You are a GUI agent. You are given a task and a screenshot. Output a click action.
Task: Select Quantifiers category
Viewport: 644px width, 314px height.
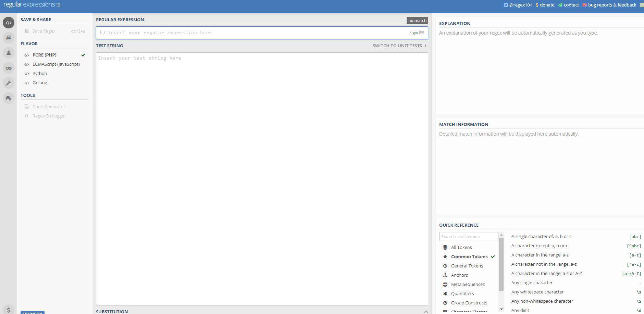[x=469, y=293]
